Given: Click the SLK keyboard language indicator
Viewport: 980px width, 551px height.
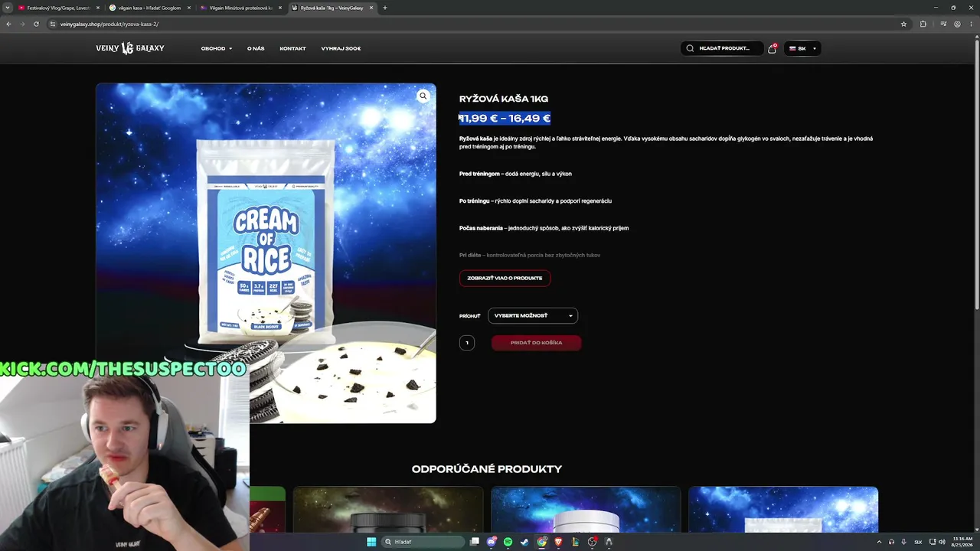Looking at the screenshot, I should pos(918,542).
